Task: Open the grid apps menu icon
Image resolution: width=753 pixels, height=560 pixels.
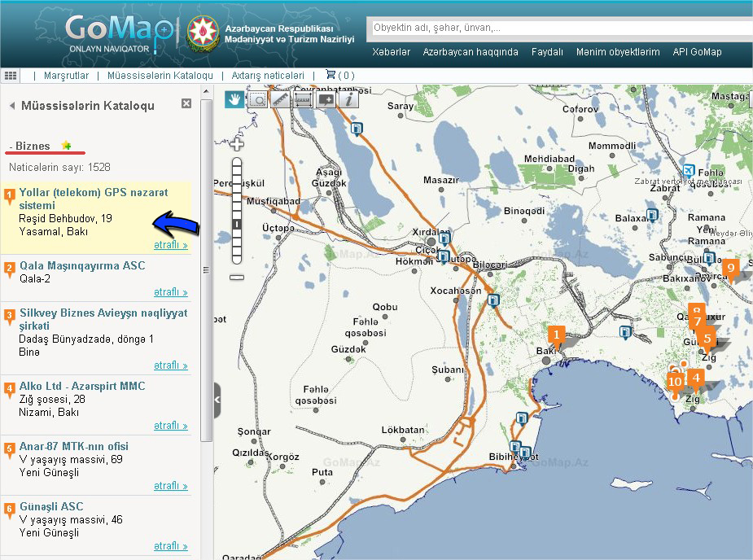Action: pos(11,75)
